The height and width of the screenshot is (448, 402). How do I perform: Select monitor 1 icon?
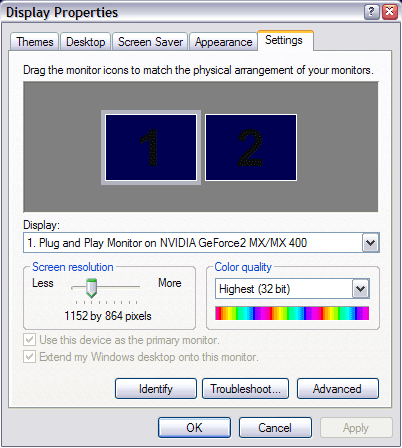151,147
